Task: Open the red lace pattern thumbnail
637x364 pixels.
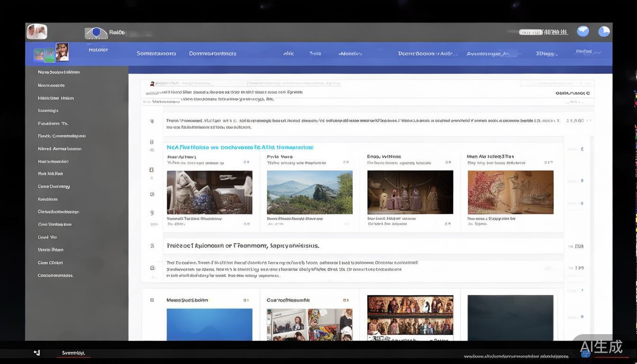Action: 510,192
